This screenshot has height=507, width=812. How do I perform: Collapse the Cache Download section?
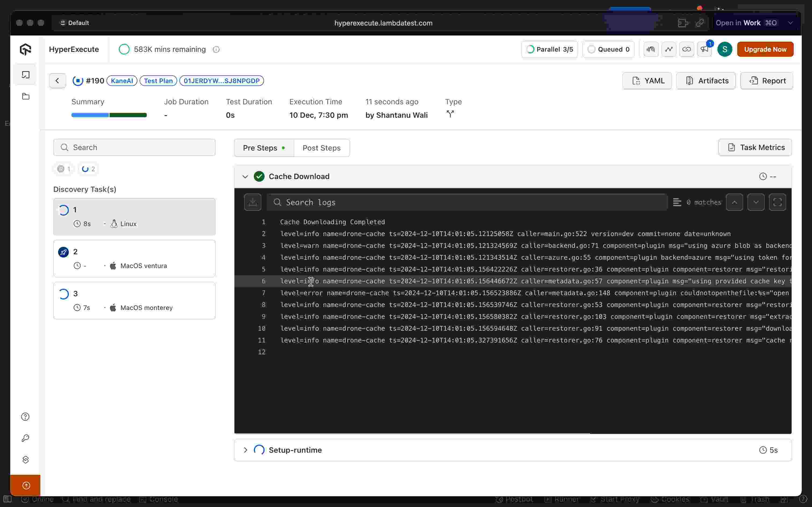coord(245,176)
